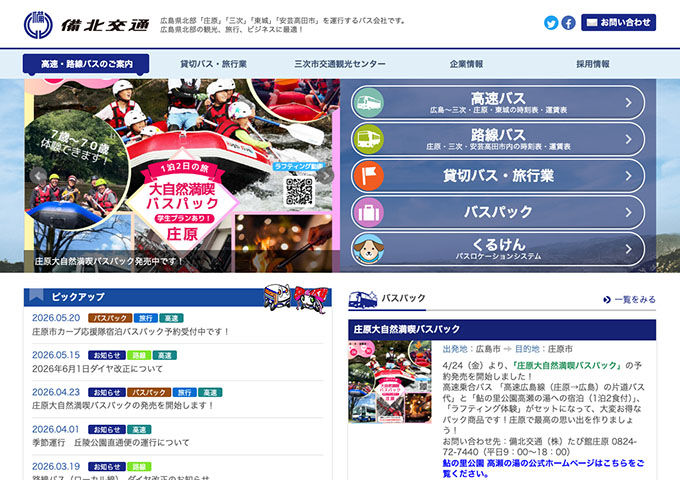Open 採用情報 navigation item
The height and width of the screenshot is (480, 680).
tap(593, 64)
